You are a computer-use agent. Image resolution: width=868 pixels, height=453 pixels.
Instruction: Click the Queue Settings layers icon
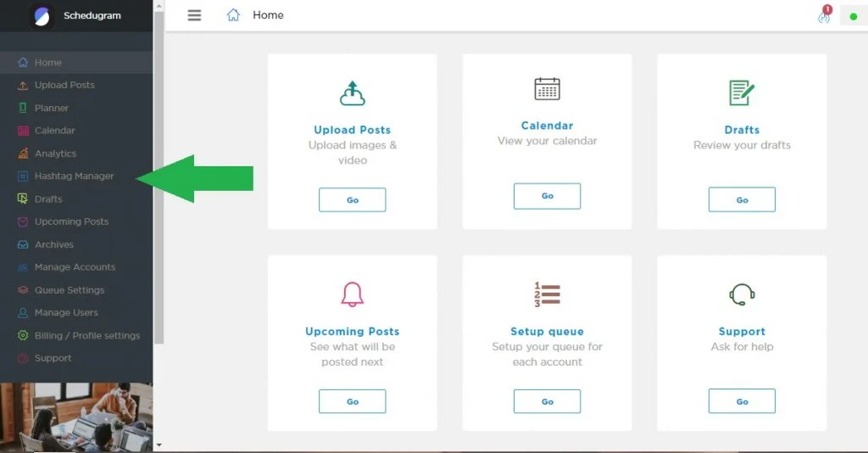pyautogui.click(x=23, y=290)
